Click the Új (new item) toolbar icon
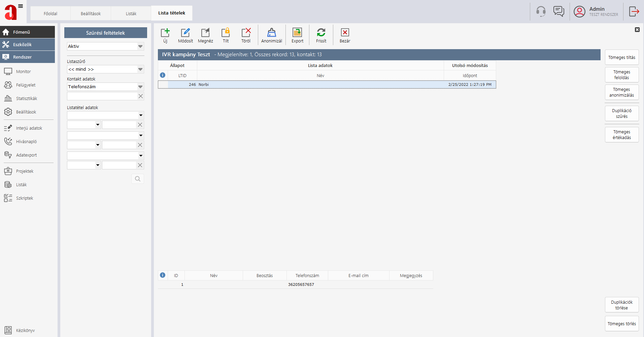Screen dimensions: 644x337 (165, 33)
